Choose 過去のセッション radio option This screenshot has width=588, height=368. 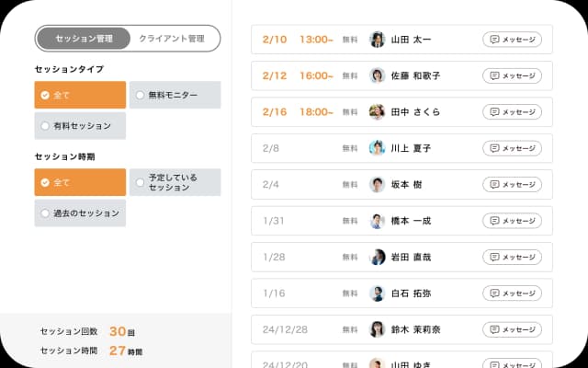80,213
